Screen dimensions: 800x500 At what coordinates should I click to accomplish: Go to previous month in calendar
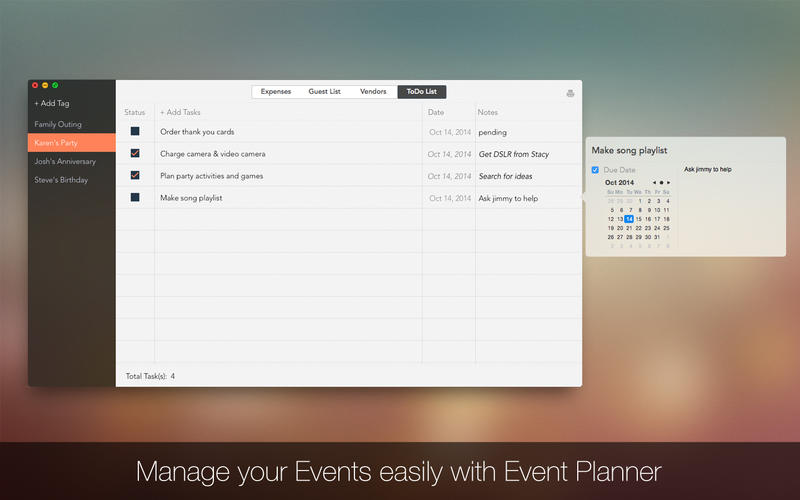pyautogui.click(x=654, y=183)
